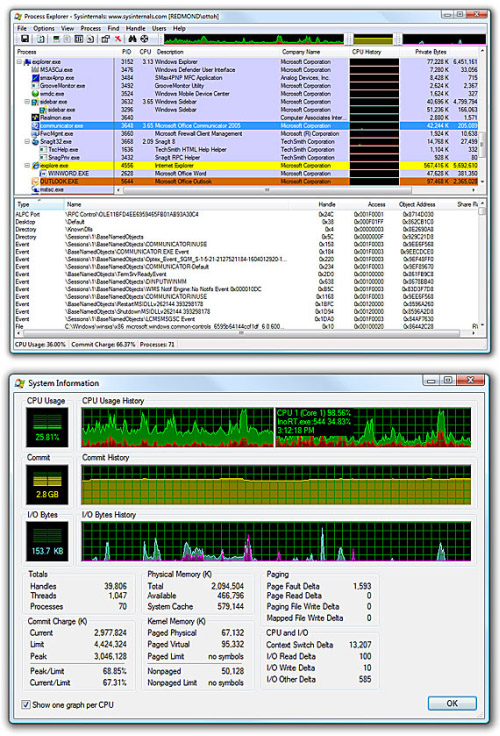Image resolution: width=500 pixels, height=736 pixels.
Task: Open the Find menu
Action: pyautogui.click(x=113, y=29)
